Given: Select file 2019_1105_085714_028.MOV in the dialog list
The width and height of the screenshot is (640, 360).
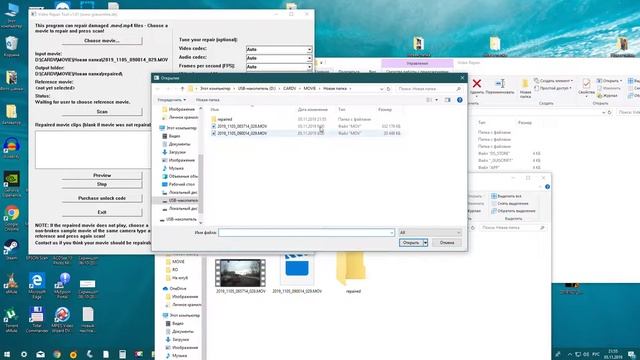Looking at the screenshot, I should pyautogui.click(x=242, y=126).
